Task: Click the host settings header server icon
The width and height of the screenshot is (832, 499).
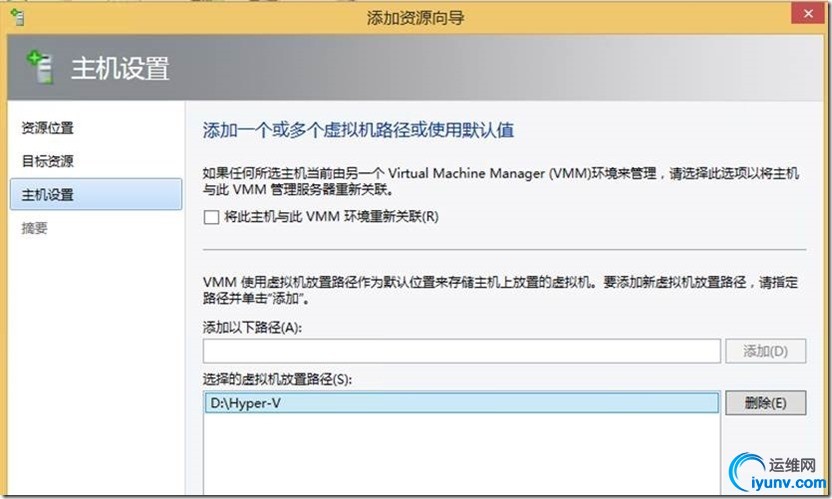Action: click(40, 67)
